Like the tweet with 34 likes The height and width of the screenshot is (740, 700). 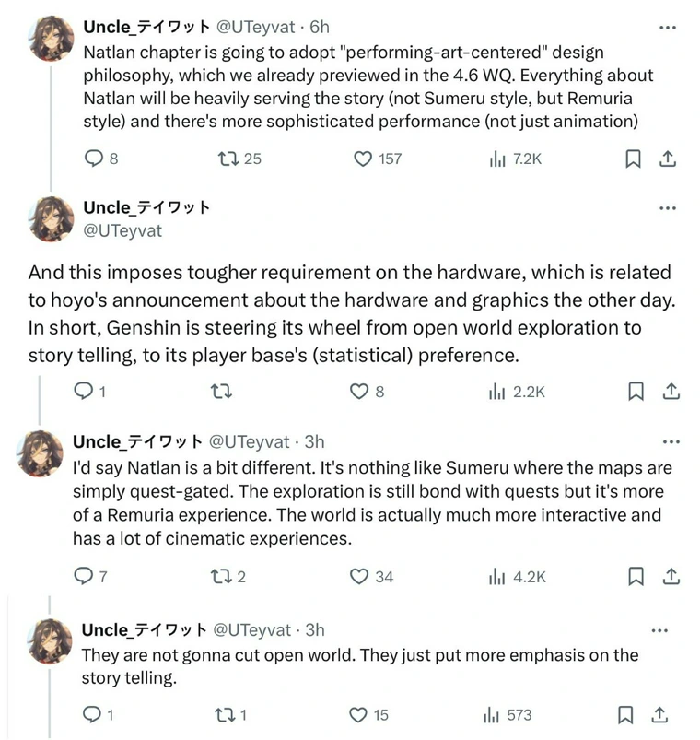click(359, 576)
